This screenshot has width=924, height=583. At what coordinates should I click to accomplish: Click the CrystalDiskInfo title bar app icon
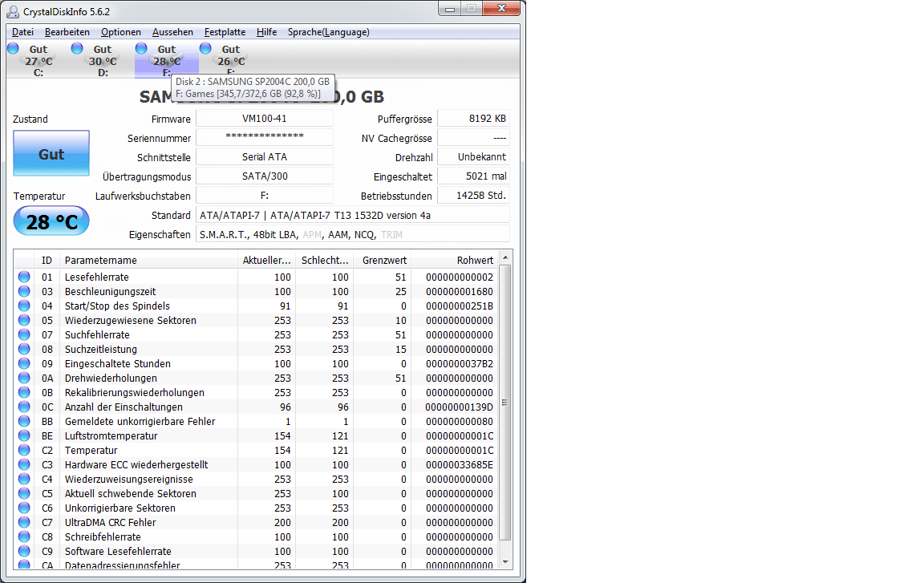click(x=12, y=11)
